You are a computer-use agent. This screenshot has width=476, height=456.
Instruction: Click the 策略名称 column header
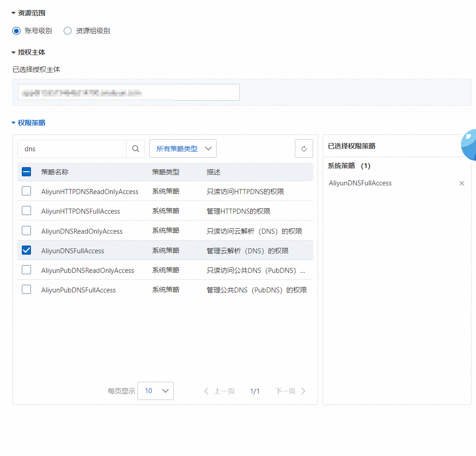click(55, 172)
